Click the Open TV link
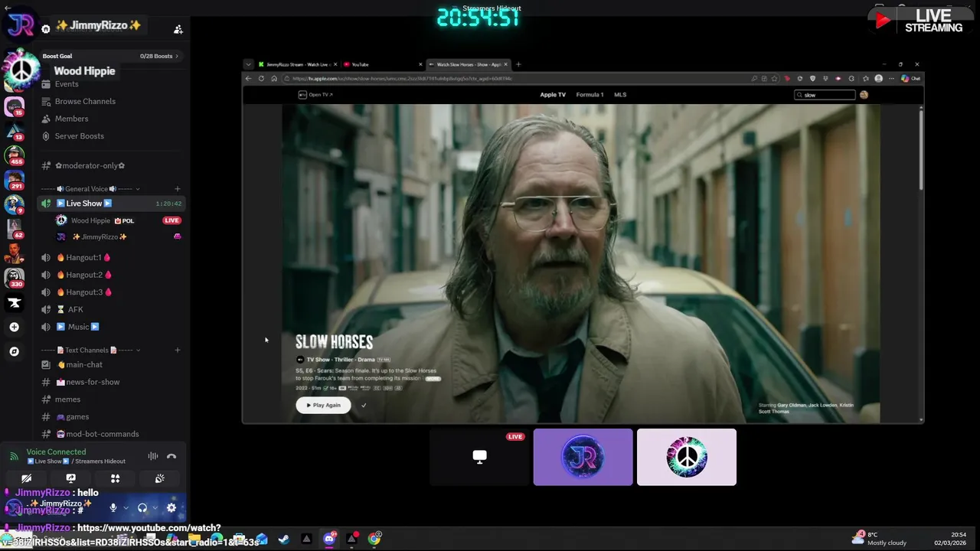This screenshot has height=551, width=980. point(316,95)
